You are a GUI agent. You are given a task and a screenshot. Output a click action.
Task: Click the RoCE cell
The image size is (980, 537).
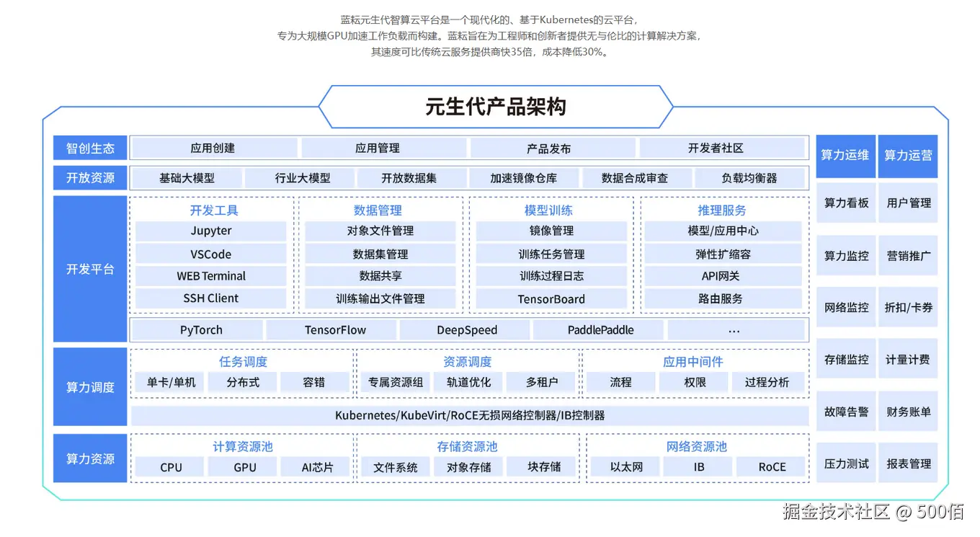(x=772, y=467)
